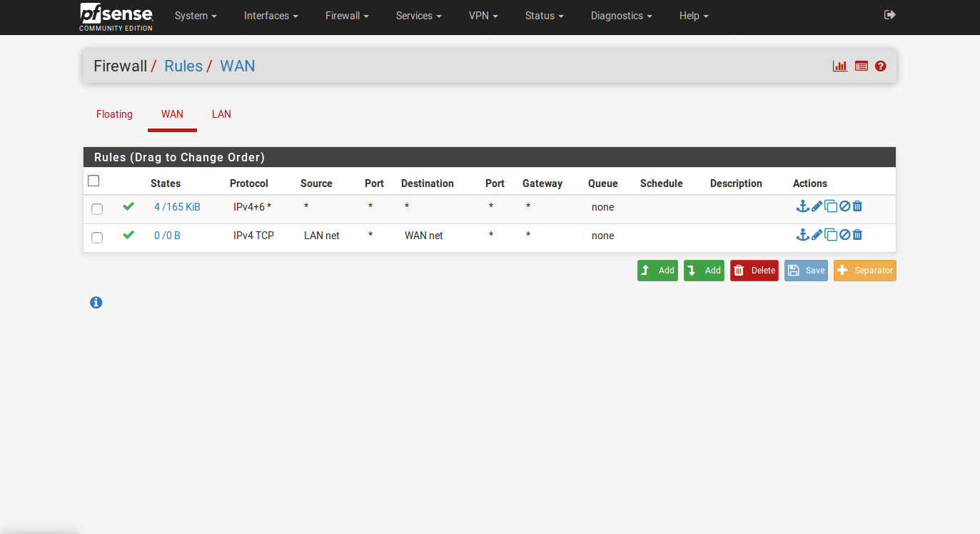Open the firewall log entries icon
This screenshot has width=980, height=534.
[862, 66]
